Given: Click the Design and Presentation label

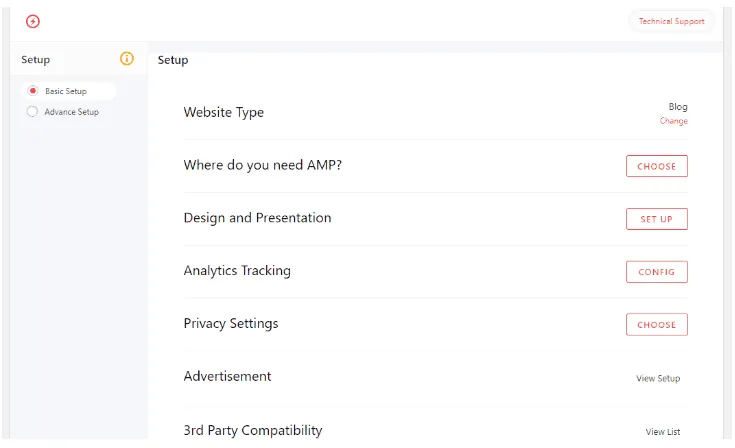Looking at the screenshot, I should tap(257, 218).
